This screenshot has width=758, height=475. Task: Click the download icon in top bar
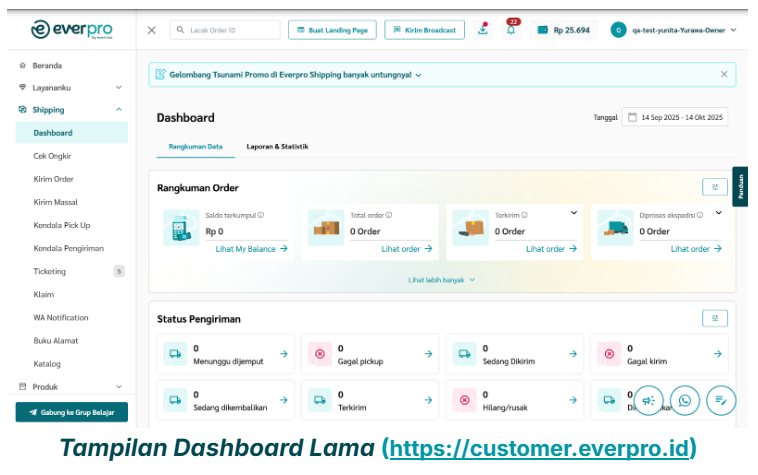tap(483, 30)
